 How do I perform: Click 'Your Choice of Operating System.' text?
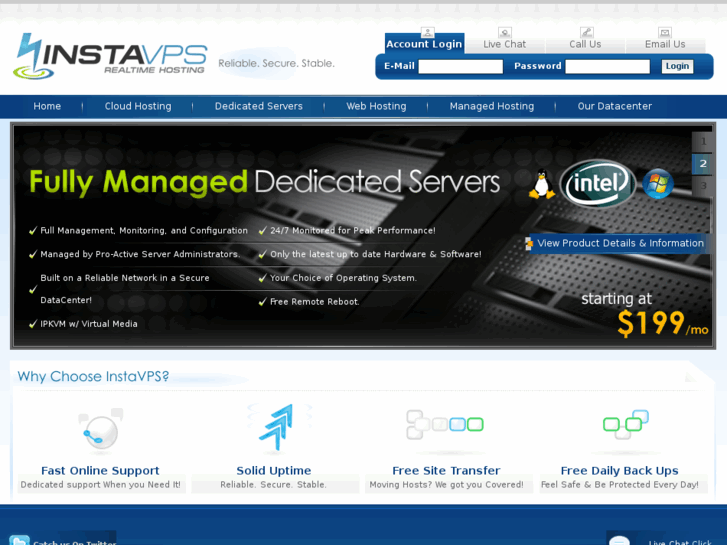click(343, 278)
